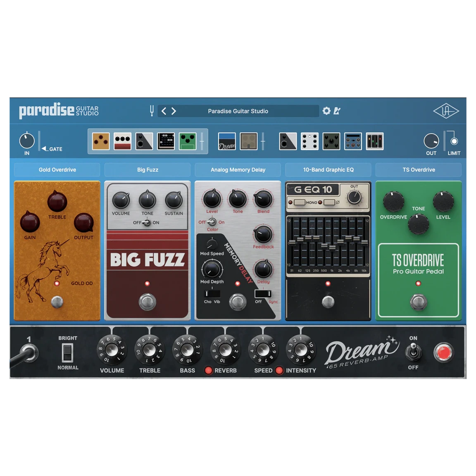Bypass Gold OD using its footswitch
This screenshot has height=476, width=476.
click(x=57, y=302)
